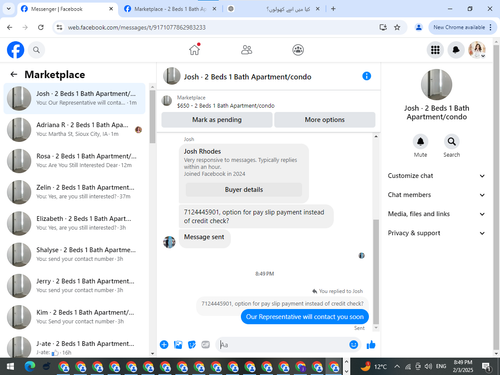500x375 pixels.
Task: Open the New Chrome available menu
Action: [462, 27]
